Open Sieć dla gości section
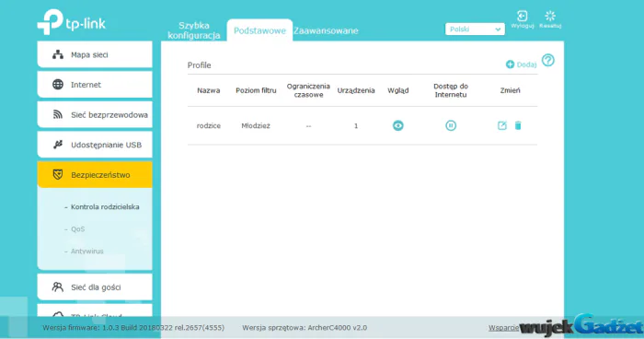 point(95,286)
